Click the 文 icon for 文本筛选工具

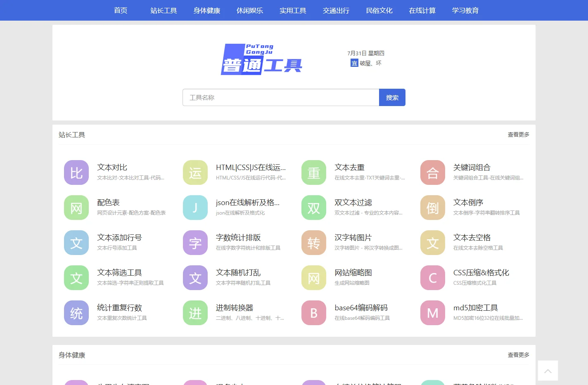click(x=76, y=278)
